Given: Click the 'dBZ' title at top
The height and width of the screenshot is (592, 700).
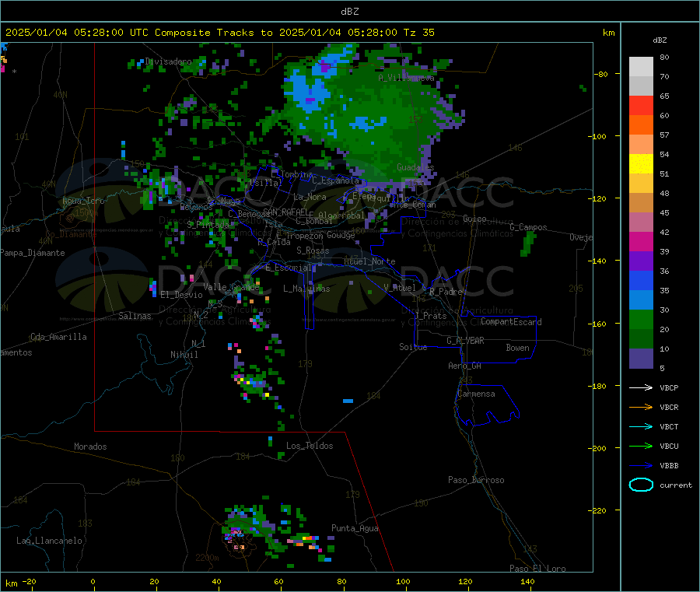Looking at the screenshot, I should coord(349,12).
